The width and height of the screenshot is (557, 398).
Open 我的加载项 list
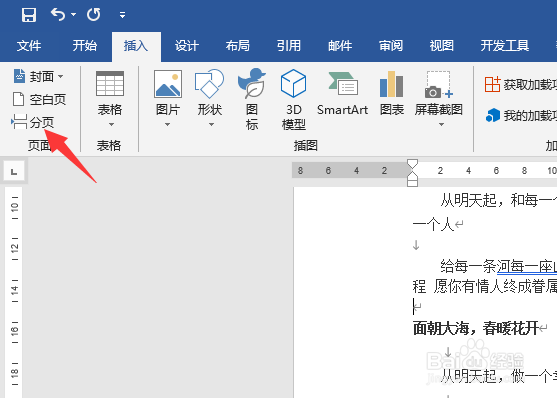point(521,115)
